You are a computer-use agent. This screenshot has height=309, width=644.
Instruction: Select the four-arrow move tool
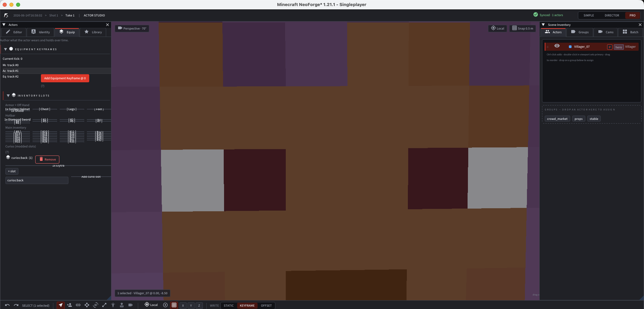coord(87,305)
